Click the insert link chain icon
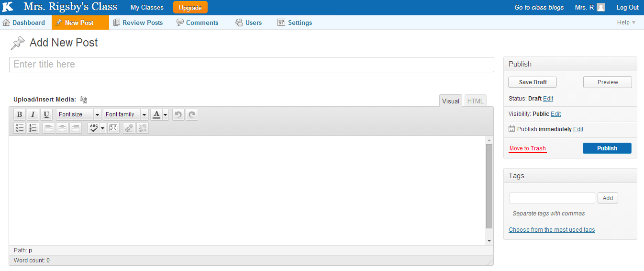The image size is (644, 271). tap(129, 128)
